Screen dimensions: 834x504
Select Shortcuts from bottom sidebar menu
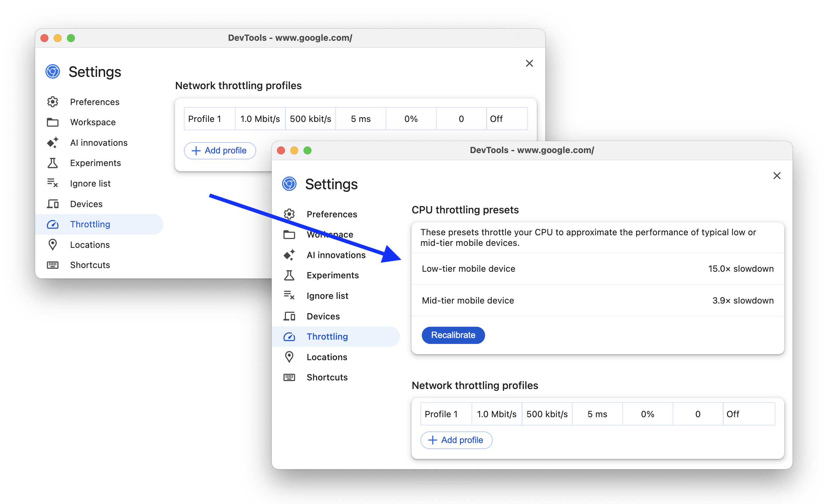pos(326,377)
